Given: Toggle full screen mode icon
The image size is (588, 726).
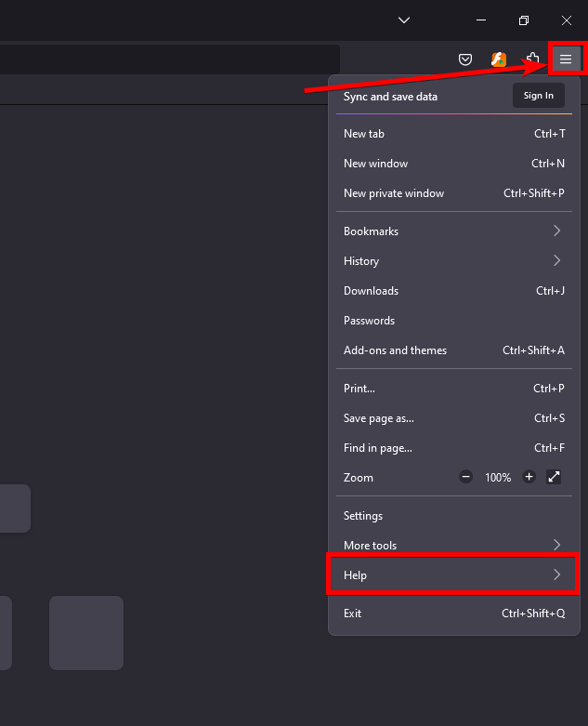Looking at the screenshot, I should click(x=554, y=477).
